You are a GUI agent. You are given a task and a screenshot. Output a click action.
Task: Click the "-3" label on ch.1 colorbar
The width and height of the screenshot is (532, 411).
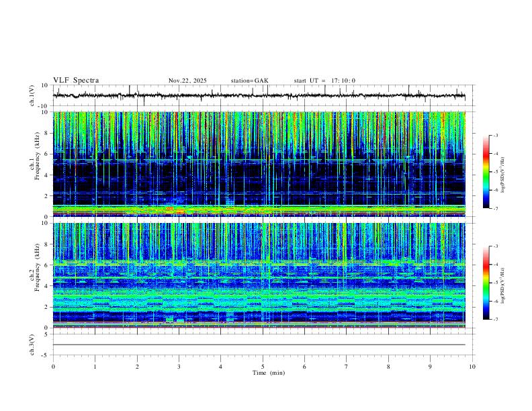495,135
